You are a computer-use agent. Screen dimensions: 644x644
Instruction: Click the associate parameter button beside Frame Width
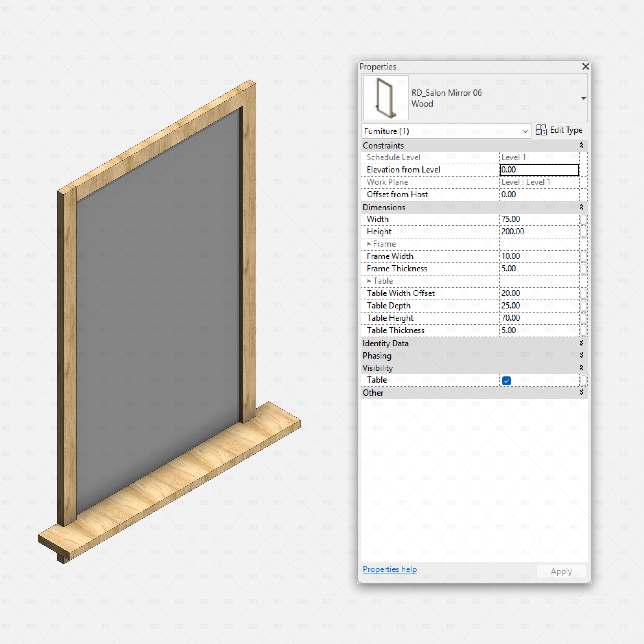pyautogui.click(x=583, y=256)
